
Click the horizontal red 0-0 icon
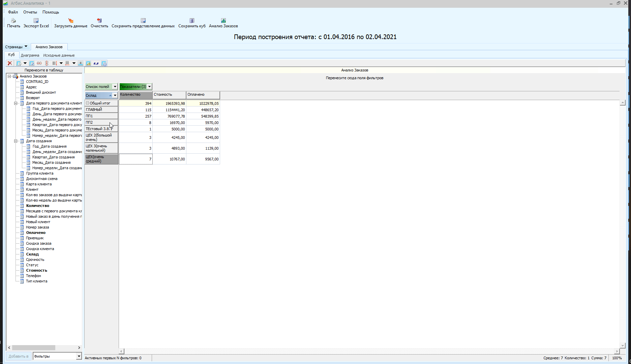click(39, 63)
